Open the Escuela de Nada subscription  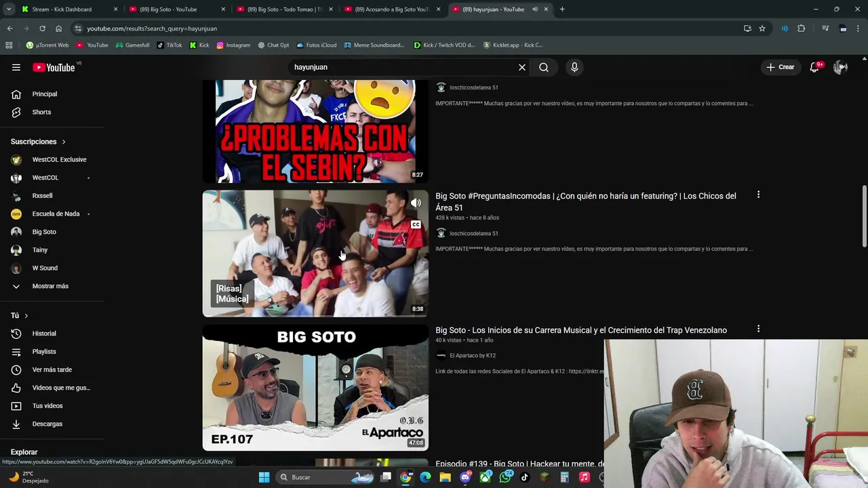coord(56,213)
